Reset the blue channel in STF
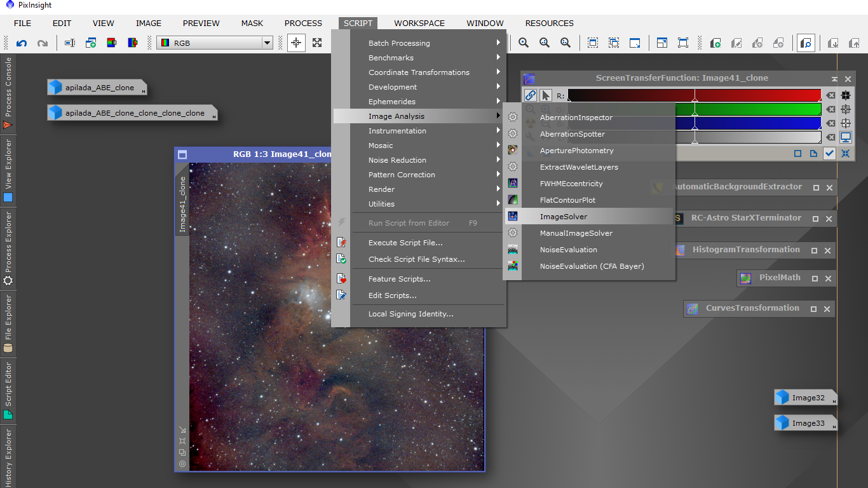Screen dimensions: 868x488 [830, 123]
